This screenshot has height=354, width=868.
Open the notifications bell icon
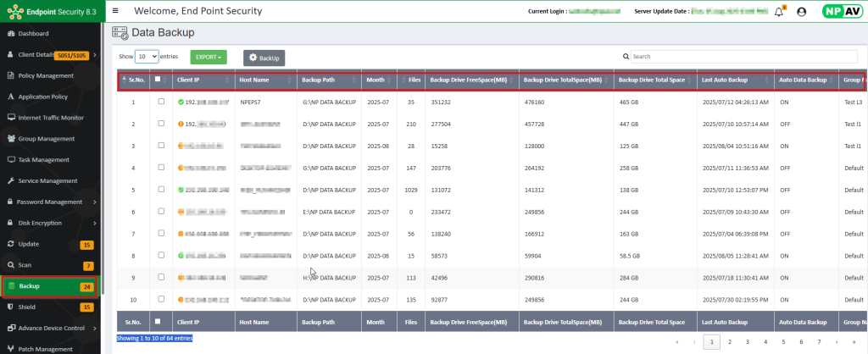779,12
